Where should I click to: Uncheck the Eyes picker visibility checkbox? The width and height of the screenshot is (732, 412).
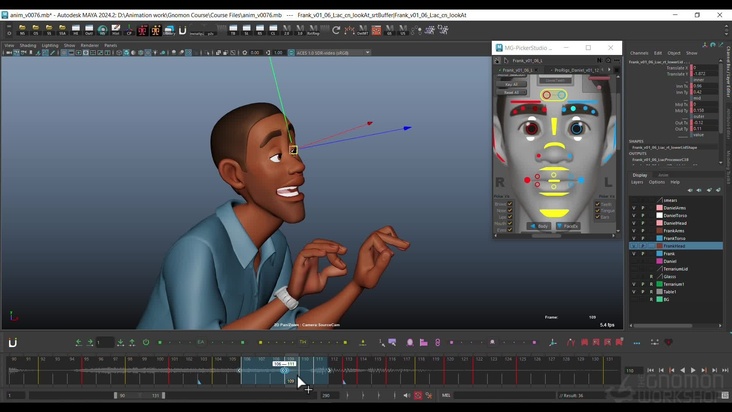510,230
